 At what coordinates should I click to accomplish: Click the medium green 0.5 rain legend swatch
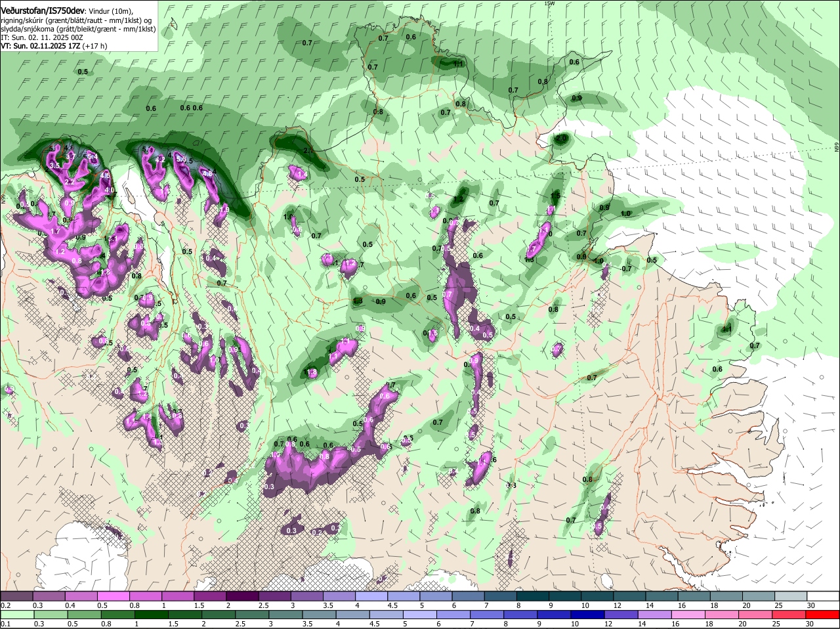[83, 615]
